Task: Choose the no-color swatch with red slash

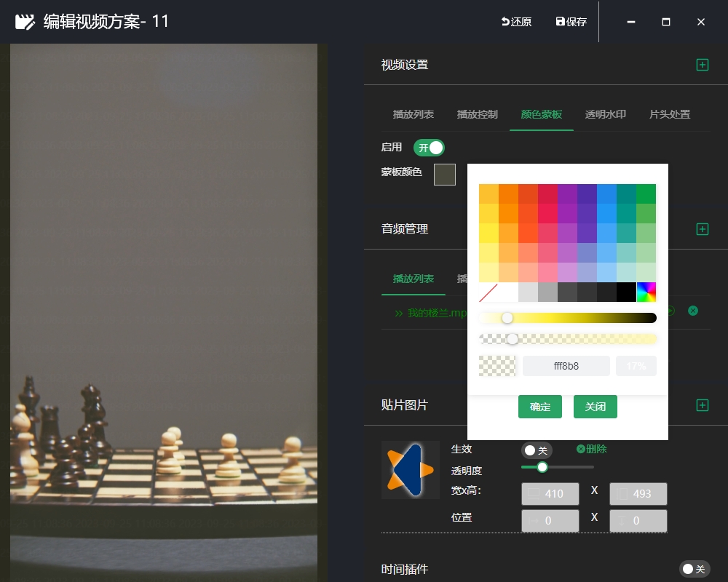Action: (488, 292)
